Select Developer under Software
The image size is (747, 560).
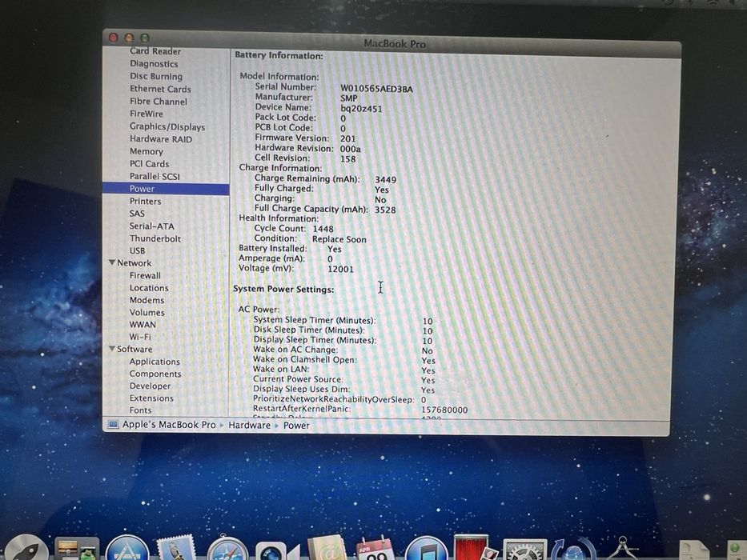(x=150, y=386)
